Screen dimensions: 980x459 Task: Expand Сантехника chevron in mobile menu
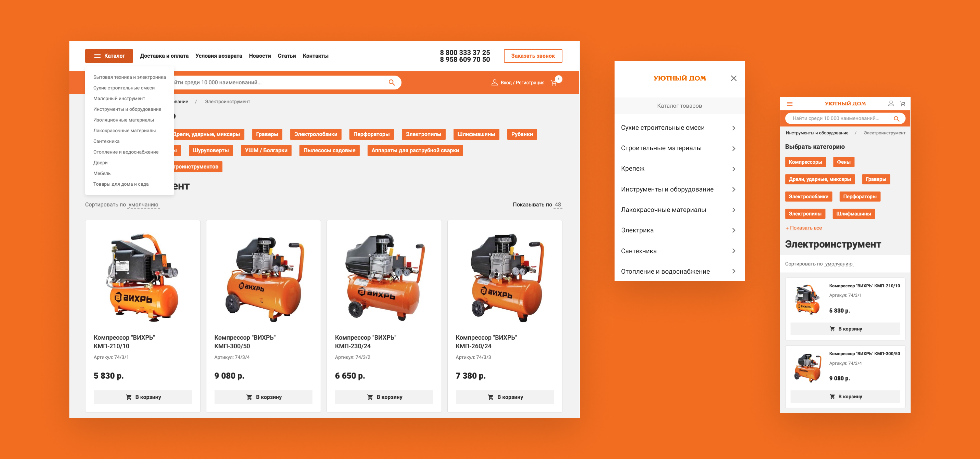(x=733, y=251)
